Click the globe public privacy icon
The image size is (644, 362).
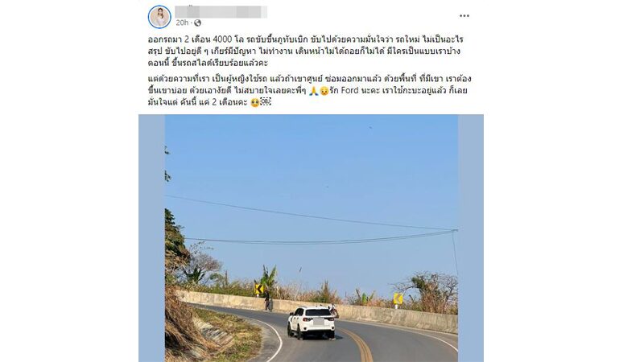197,23
